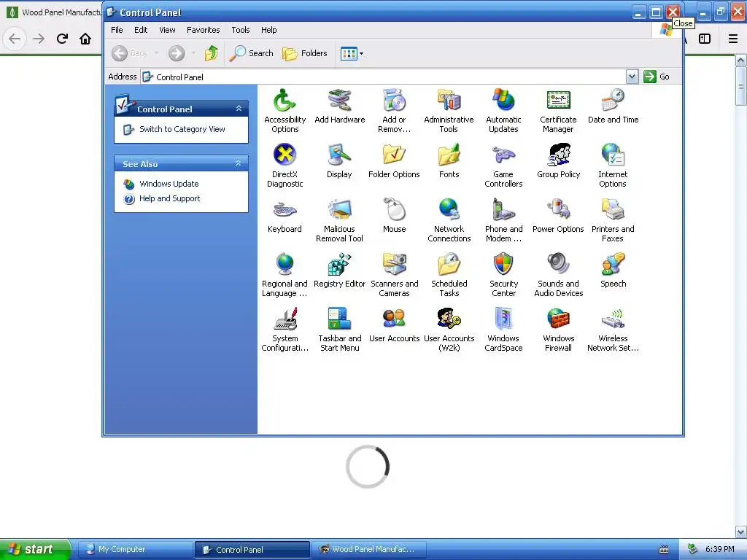Click the Address field showing Control Panel
The height and width of the screenshot is (560, 747).
click(384, 77)
